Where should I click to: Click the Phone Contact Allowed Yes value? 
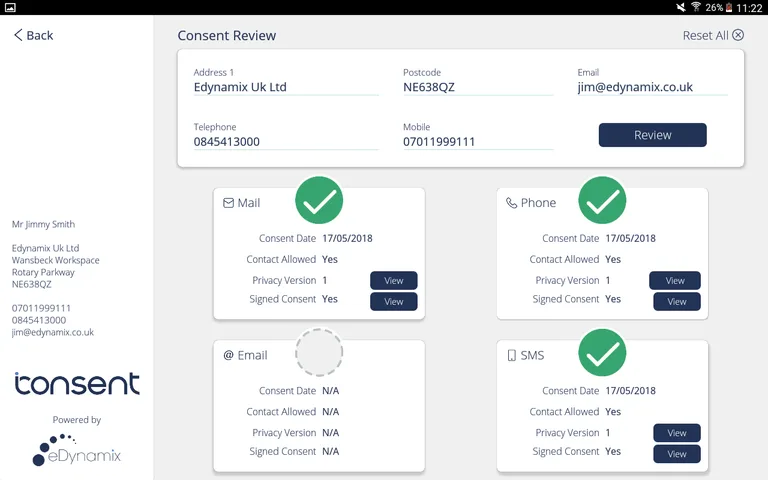pos(613,260)
